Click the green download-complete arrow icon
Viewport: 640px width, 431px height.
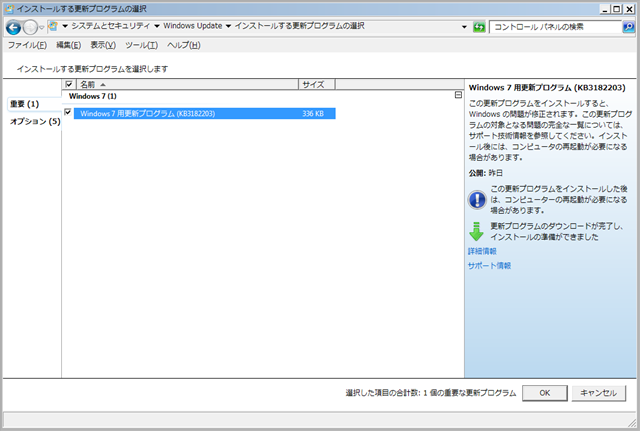(476, 231)
